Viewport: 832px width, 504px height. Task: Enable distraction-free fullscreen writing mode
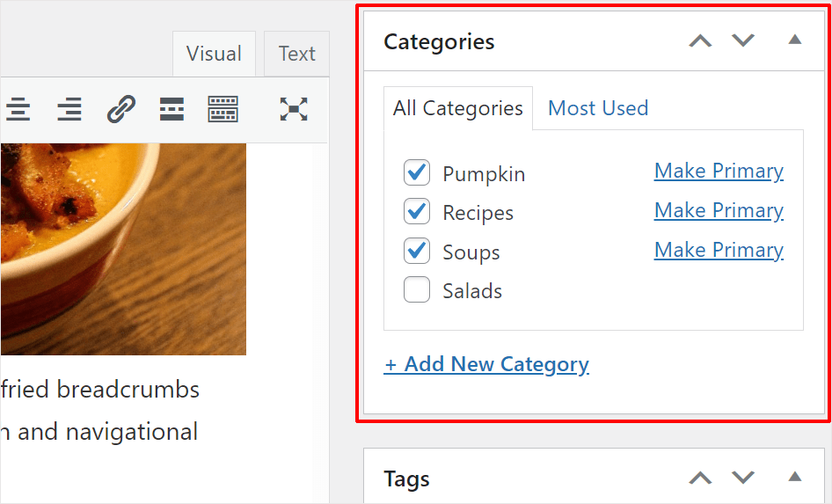point(294,109)
